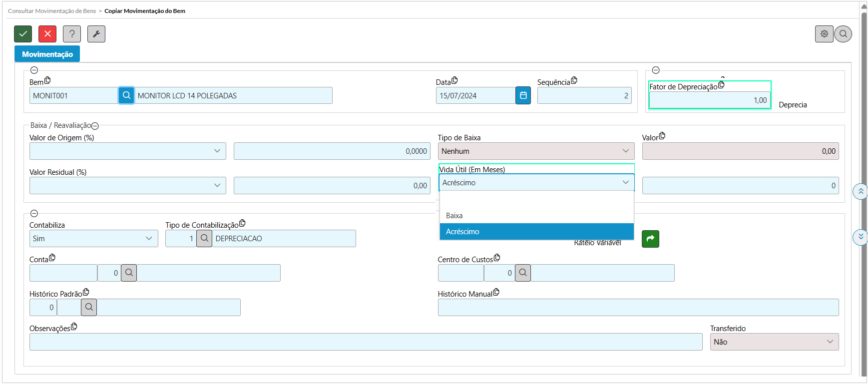Confirm the form with the green checkmark
The width and height of the screenshot is (868, 384).
pyautogui.click(x=23, y=34)
